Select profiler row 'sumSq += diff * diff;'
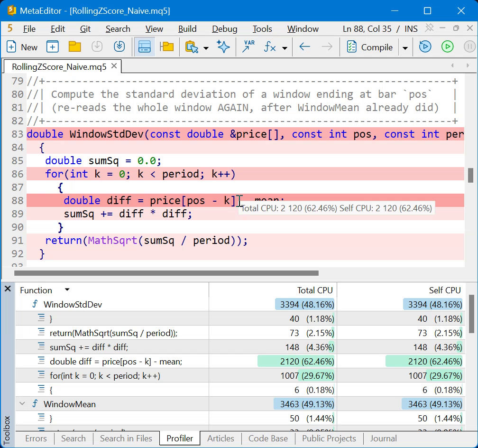 (x=240, y=347)
